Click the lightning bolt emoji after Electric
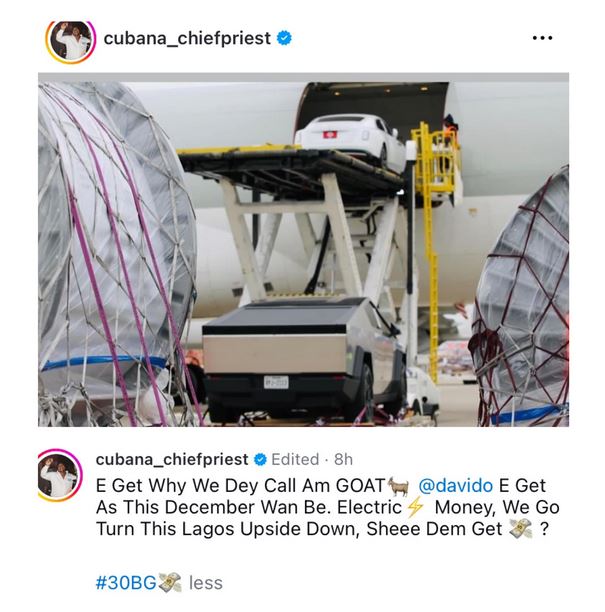Viewport: 605px width, 612px height. (415, 508)
